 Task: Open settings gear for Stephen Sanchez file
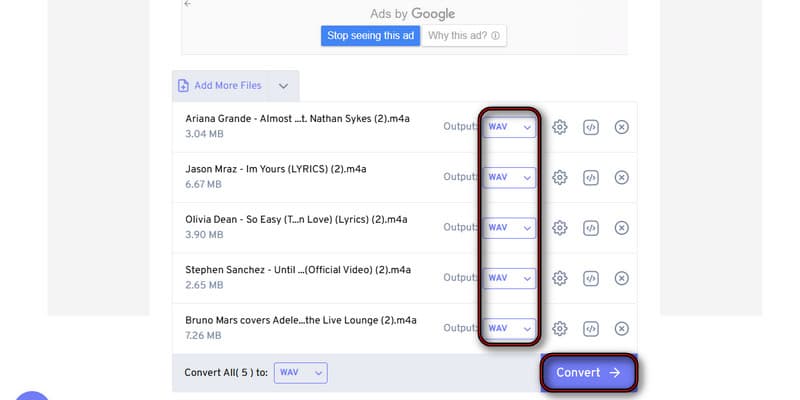pos(560,278)
